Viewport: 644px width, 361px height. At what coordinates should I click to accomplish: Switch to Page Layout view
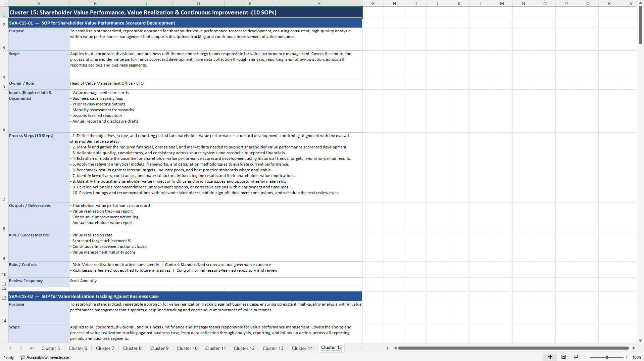coord(563,357)
